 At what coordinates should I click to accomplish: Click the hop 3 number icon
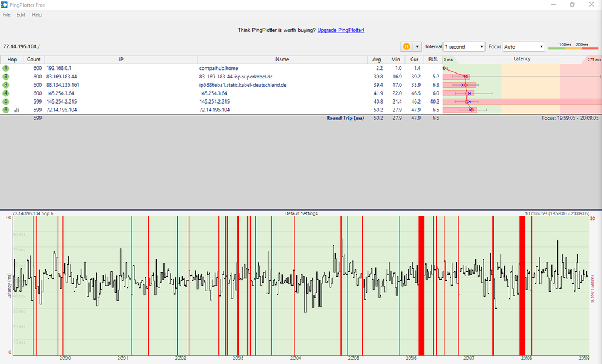click(x=6, y=85)
